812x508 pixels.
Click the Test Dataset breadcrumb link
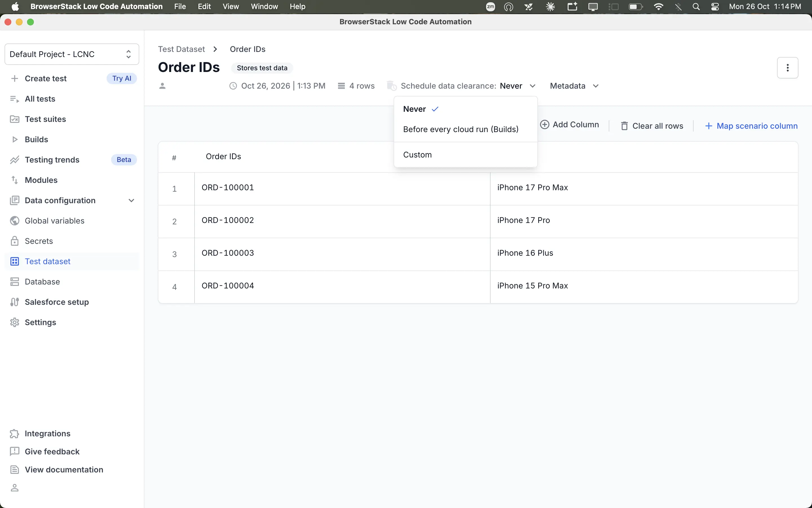pos(181,49)
